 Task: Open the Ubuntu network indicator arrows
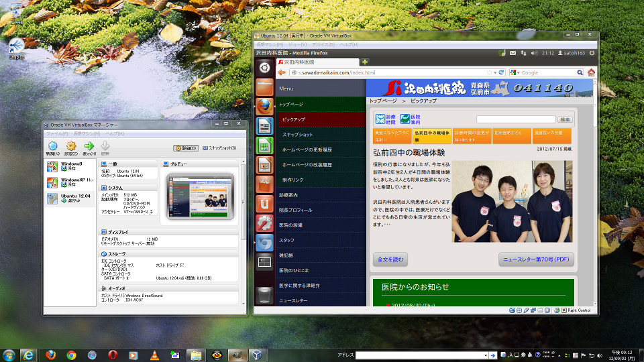pos(524,53)
